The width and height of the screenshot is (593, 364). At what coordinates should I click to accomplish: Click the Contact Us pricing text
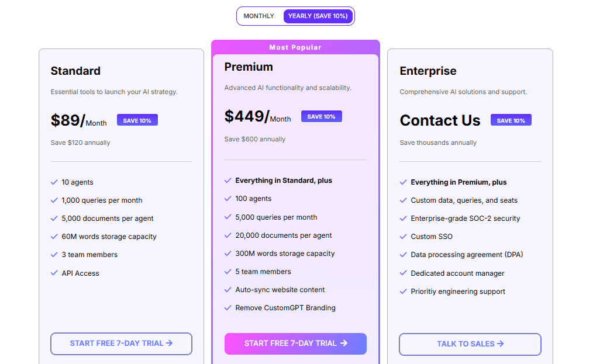click(x=440, y=121)
